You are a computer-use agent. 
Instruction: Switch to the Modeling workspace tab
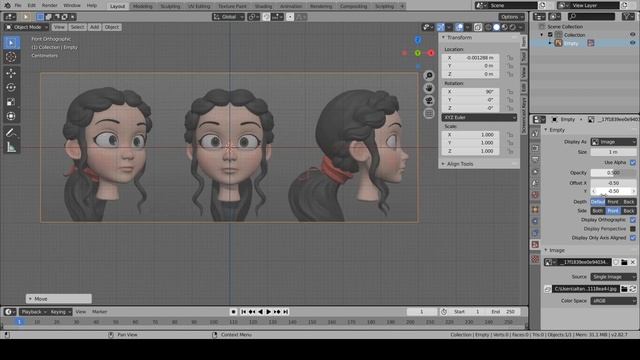click(142, 6)
